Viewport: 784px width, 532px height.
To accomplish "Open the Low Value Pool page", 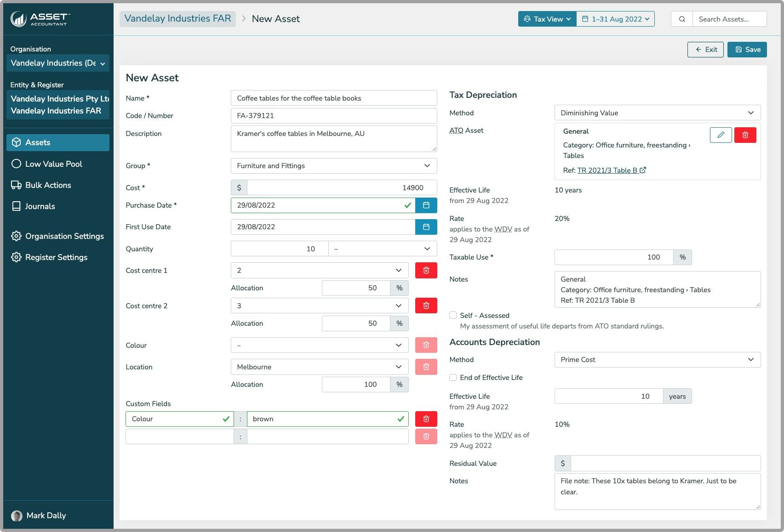I will tap(53, 164).
